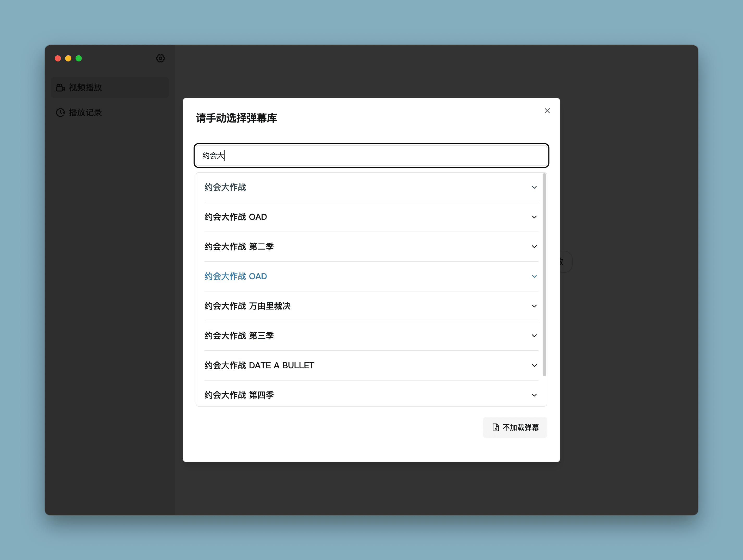Click the clock icon beside 播放记录
The width and height of the screenshot is (743, 560).
pos(60,113)
